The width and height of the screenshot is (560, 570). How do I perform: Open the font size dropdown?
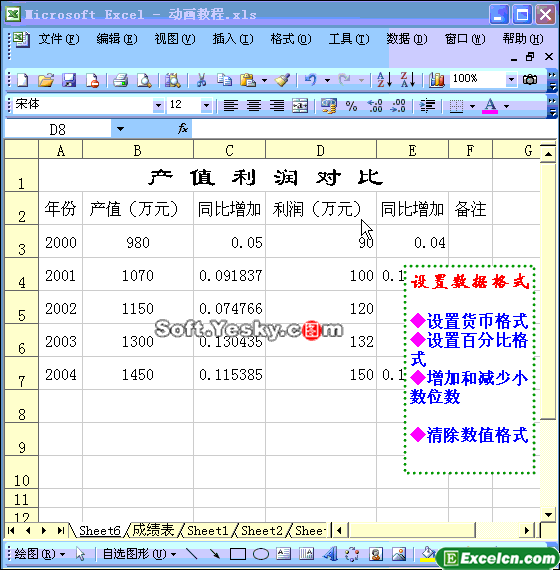(206, 105)
